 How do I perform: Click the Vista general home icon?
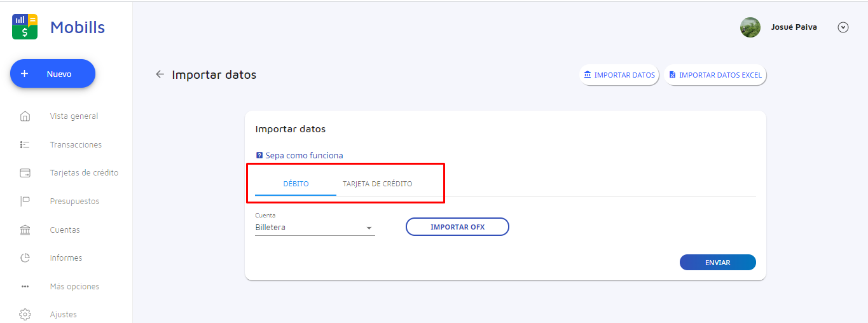point(25,116)
